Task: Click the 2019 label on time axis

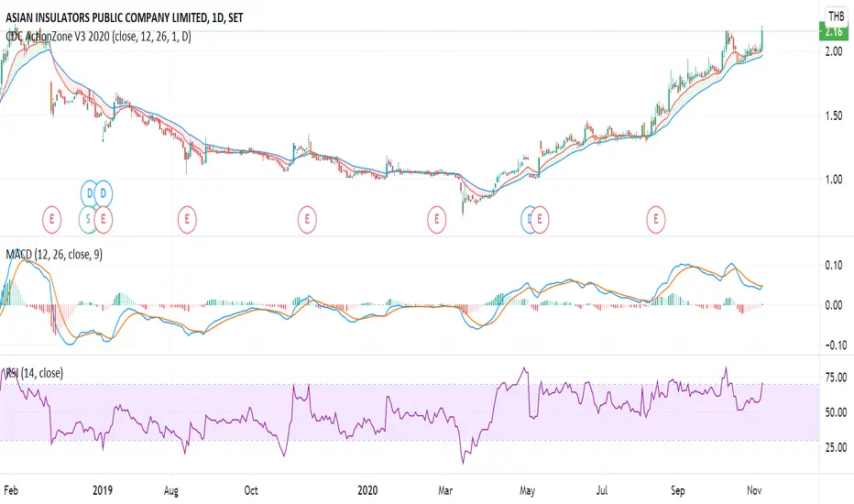Action: point(103,490)
